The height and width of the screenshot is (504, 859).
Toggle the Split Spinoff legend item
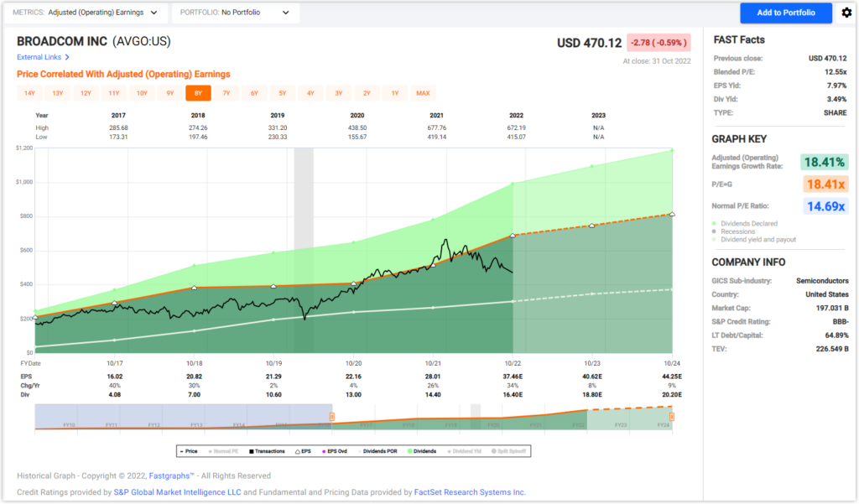click(508, 451)
